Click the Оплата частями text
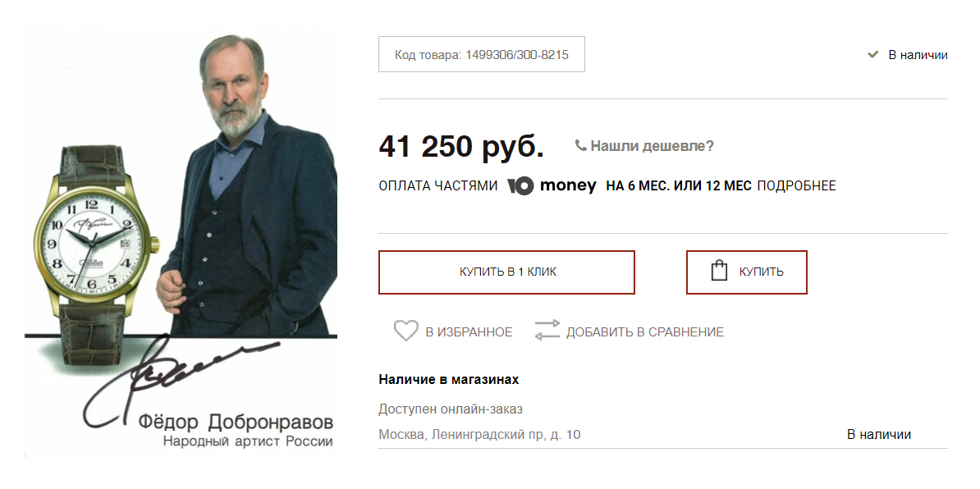Viewport: 980px width, 489px height. click(438, 186)
